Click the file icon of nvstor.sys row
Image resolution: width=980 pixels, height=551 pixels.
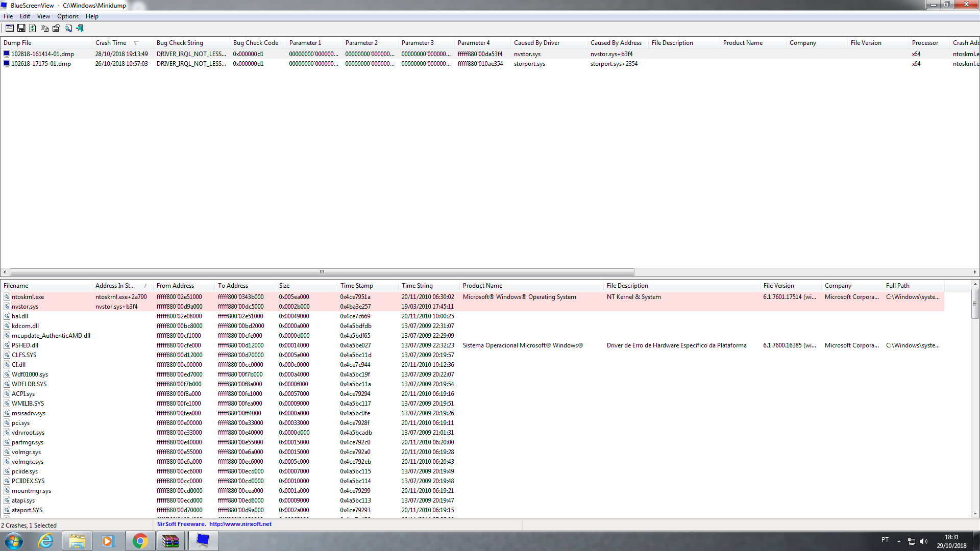coord(7,307)
